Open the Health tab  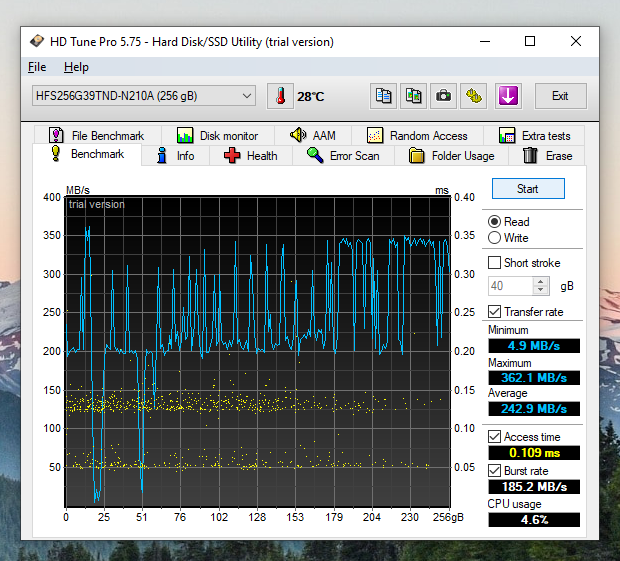point(251,156)
